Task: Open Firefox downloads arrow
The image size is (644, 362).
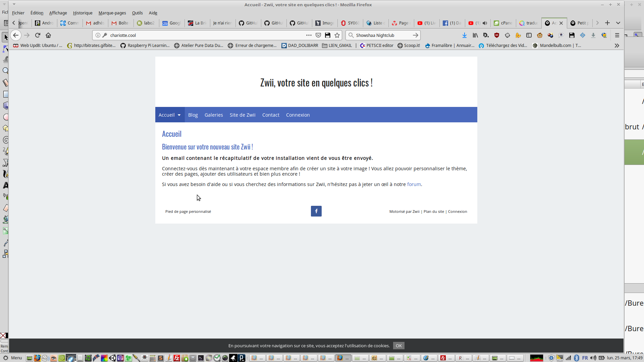Action: coord(465,35)
